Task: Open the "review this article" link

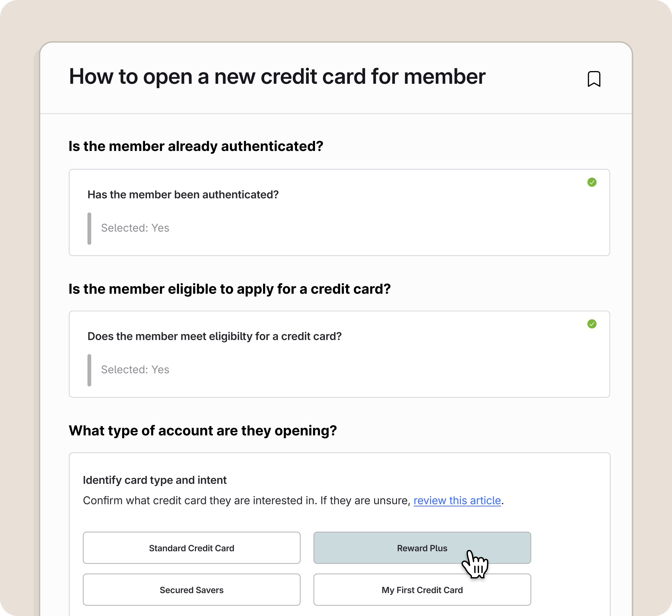Action: pyautogui.click(x=457, y=500)
